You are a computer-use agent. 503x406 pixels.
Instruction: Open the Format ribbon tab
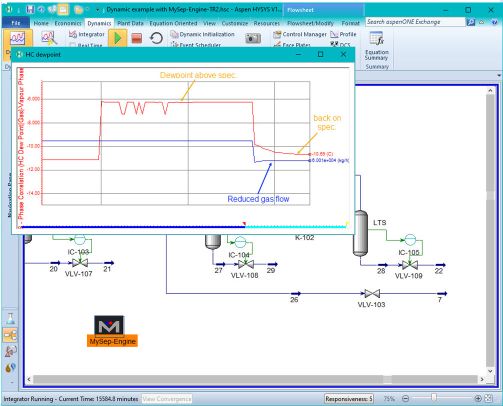pyautogui.click(x=351, y=23)
